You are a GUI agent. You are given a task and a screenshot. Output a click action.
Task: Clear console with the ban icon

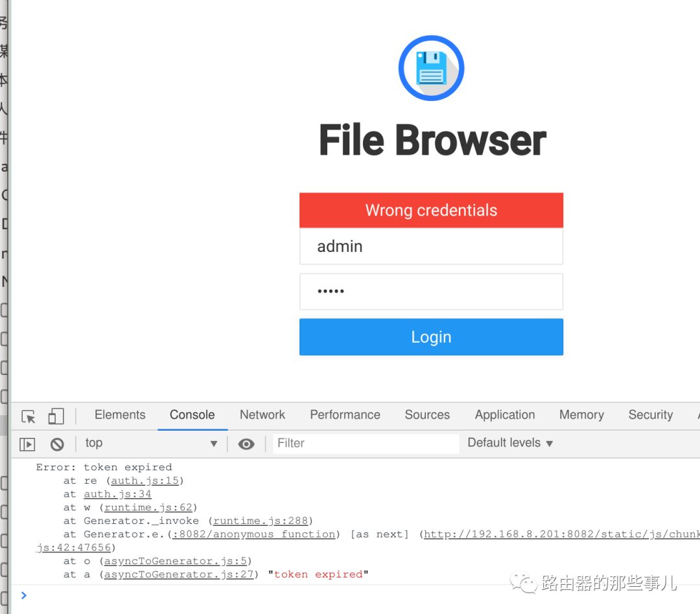click(57, 444)
